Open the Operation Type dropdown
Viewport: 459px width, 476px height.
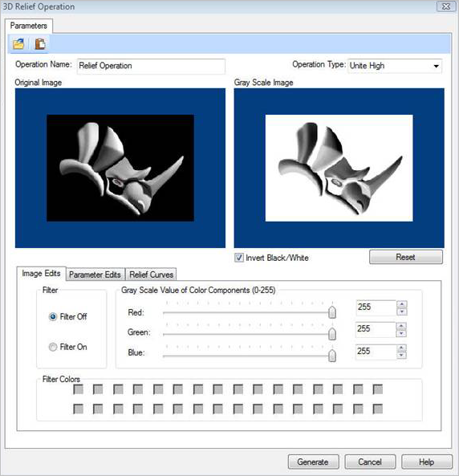click(436, 66)
